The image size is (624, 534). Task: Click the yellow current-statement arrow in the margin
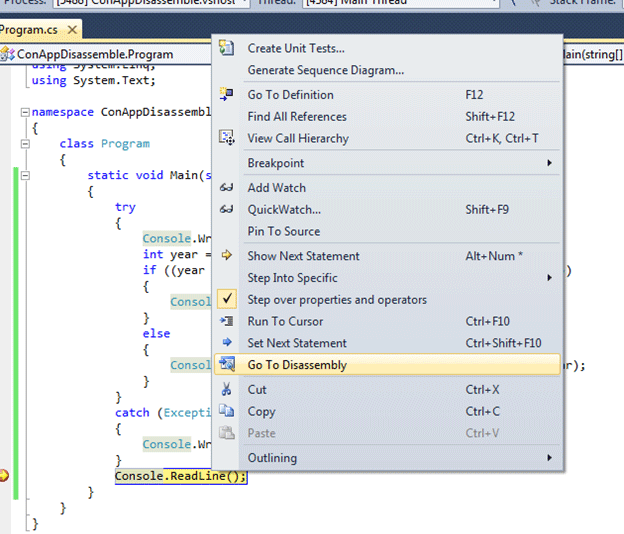4,476
